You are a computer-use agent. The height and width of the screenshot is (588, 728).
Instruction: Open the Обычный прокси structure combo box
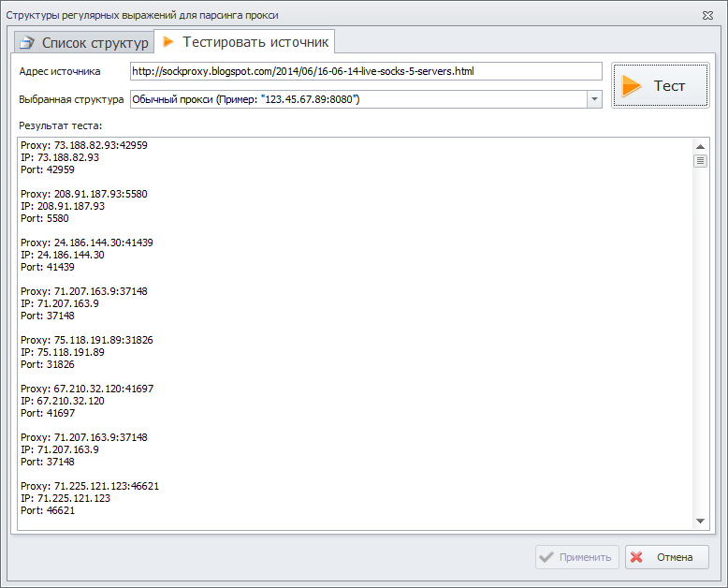click(357, 99)
